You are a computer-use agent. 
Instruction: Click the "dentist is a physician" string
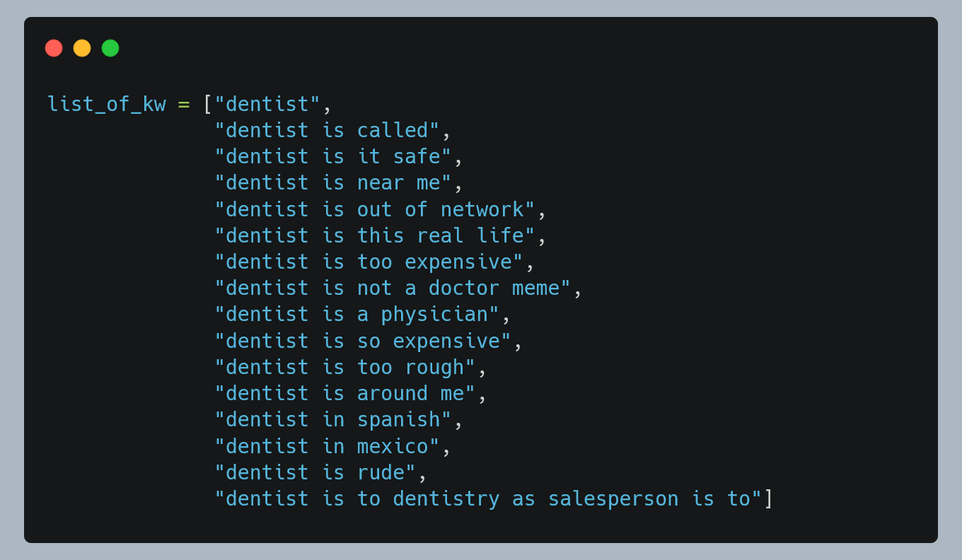pos(357,315)
